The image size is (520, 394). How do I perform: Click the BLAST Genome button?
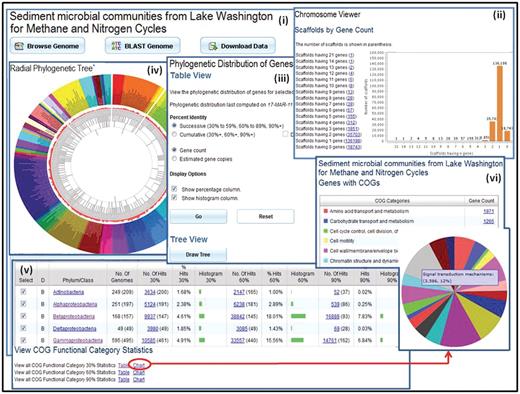pos(143,46)
